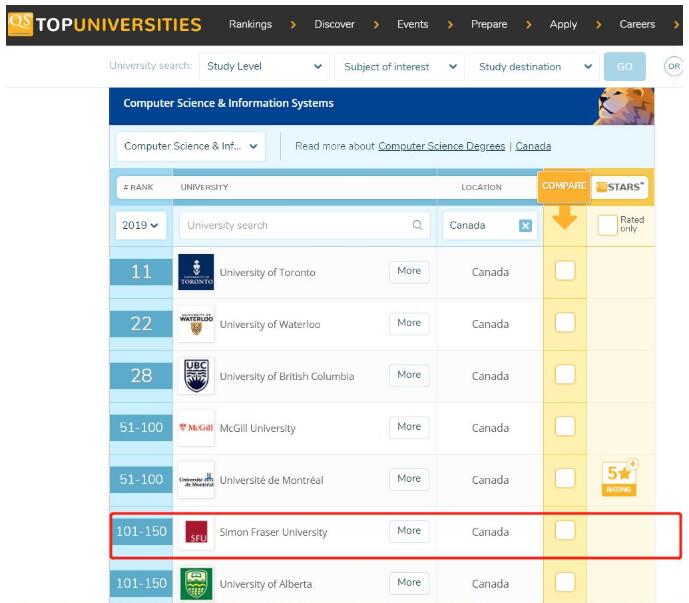689x603 pixels.
Task: Click the red SFU logo
Action: tap(196, 533)
